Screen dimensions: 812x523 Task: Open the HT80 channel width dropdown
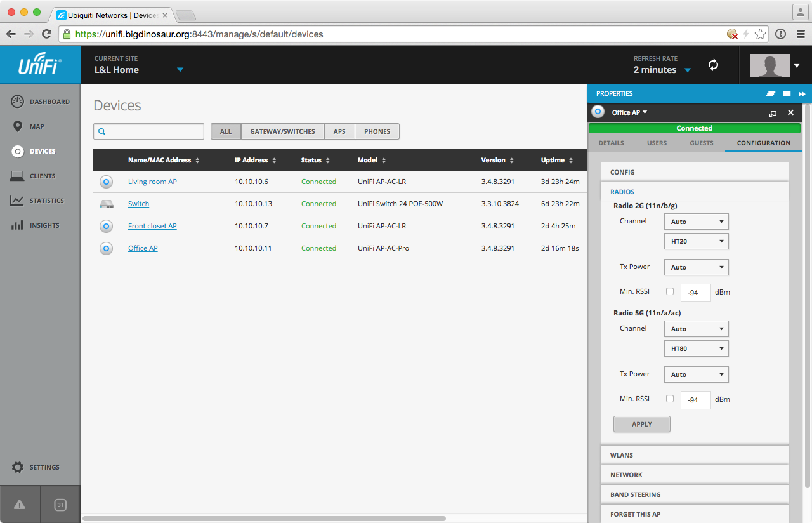[696, 348]
